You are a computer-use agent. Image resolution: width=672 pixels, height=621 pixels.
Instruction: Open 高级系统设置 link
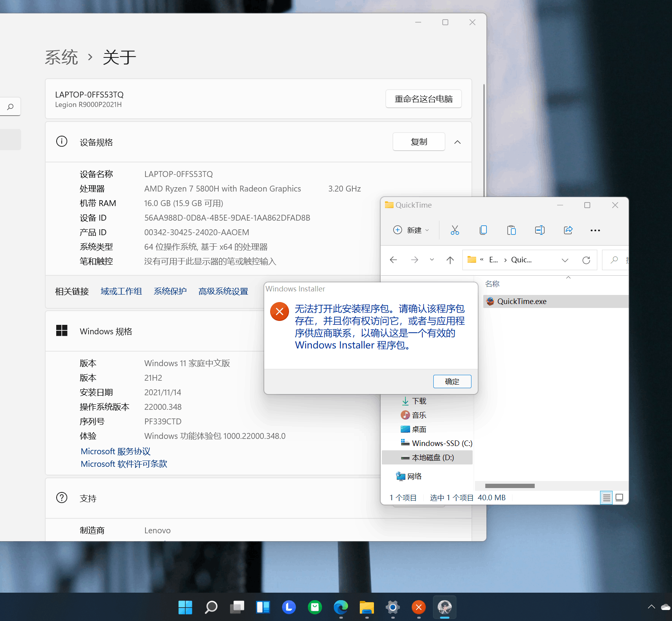click(x=223, y=291)
